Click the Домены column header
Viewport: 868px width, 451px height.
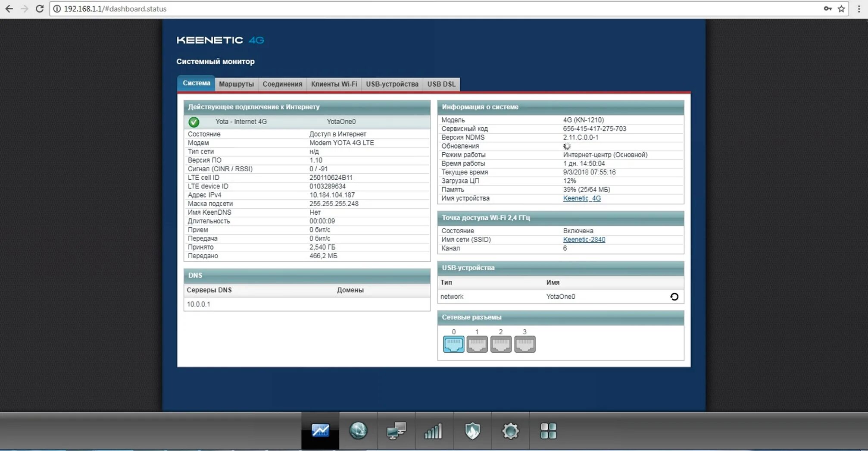350,290
